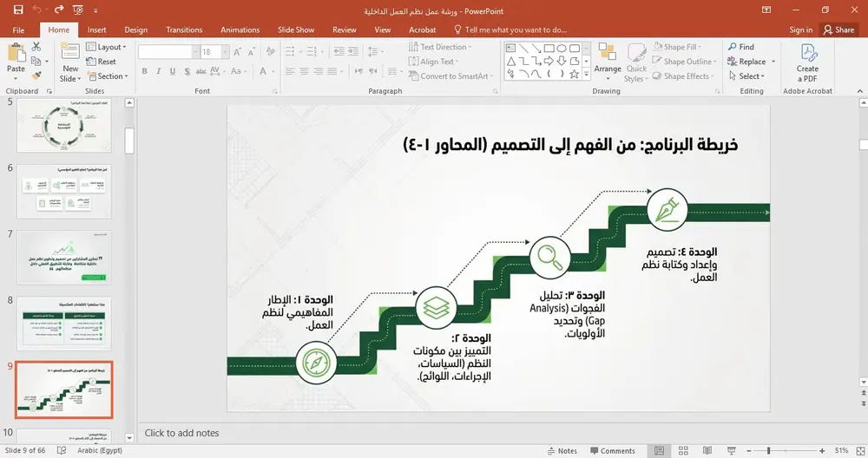Toggle Bold formatting
The width and height of the screenshot is (868, 458).
point(144,71)
